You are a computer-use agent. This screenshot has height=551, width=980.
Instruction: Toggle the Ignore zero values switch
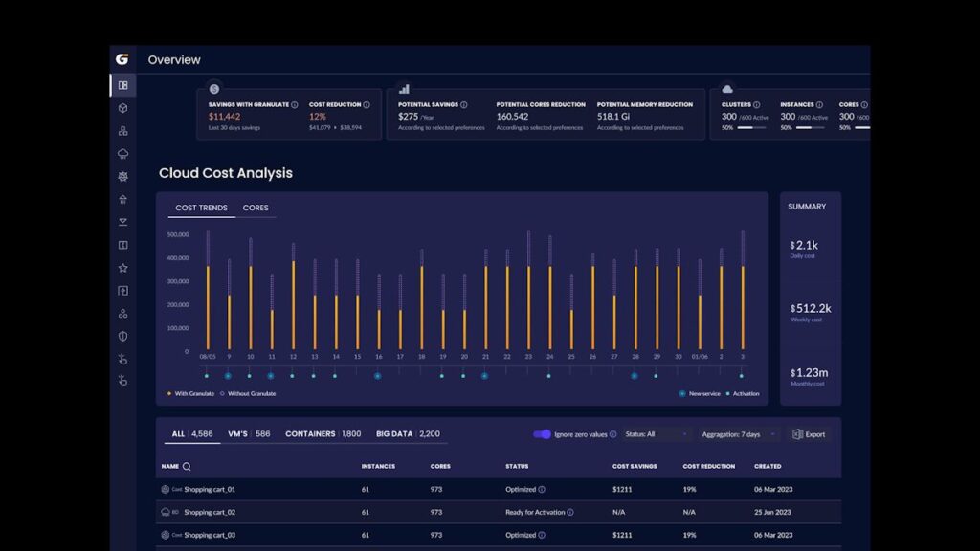click(x=542, y=434)
